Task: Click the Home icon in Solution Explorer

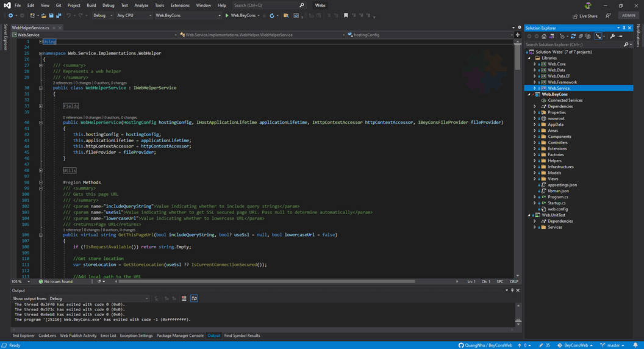Action: point(544,37)
